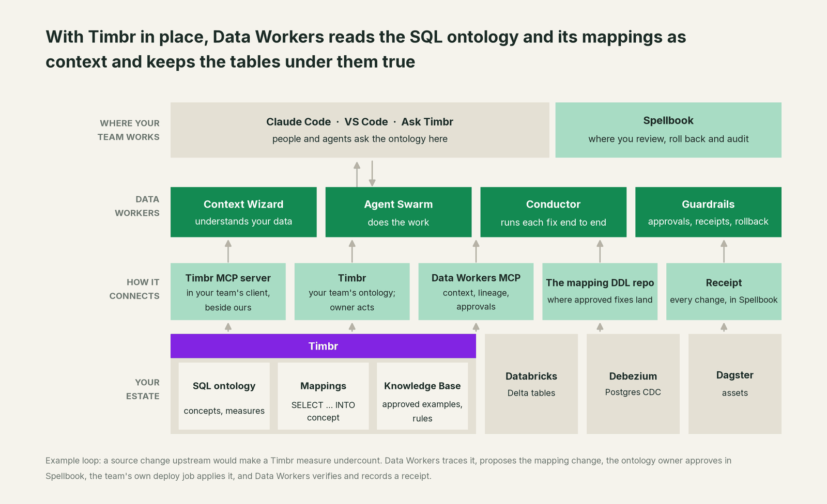Click the YOUR ESTATE row label
Viewport: 827px width, 504px height.
click(x=143, y=389)
